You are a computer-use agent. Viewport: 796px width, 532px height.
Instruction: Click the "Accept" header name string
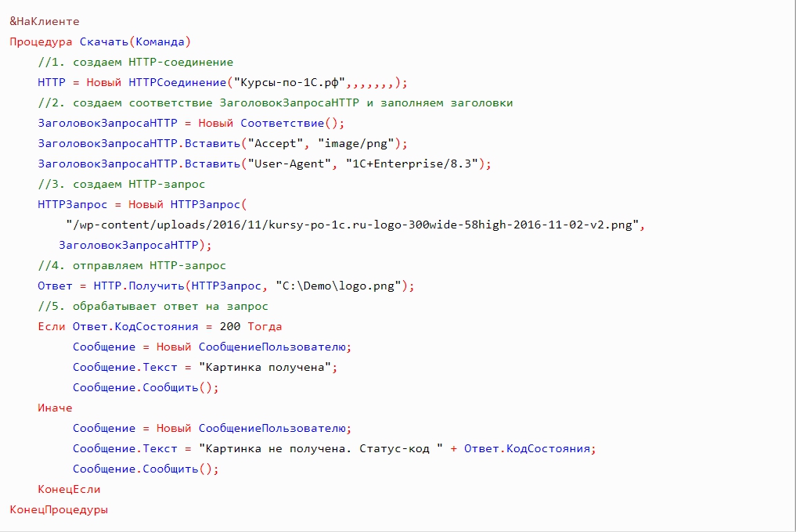(276, 144)
